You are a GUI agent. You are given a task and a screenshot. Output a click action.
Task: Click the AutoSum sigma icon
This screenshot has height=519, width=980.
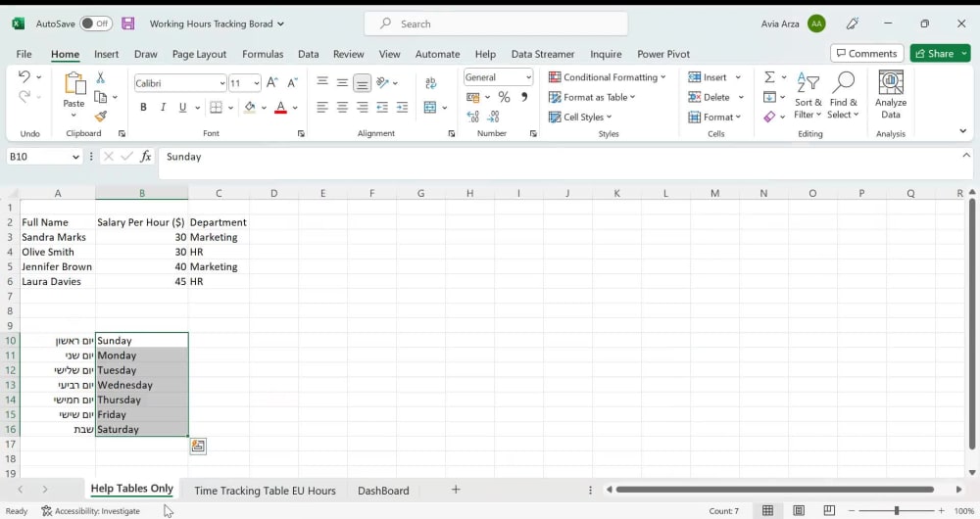pos(769,76)
